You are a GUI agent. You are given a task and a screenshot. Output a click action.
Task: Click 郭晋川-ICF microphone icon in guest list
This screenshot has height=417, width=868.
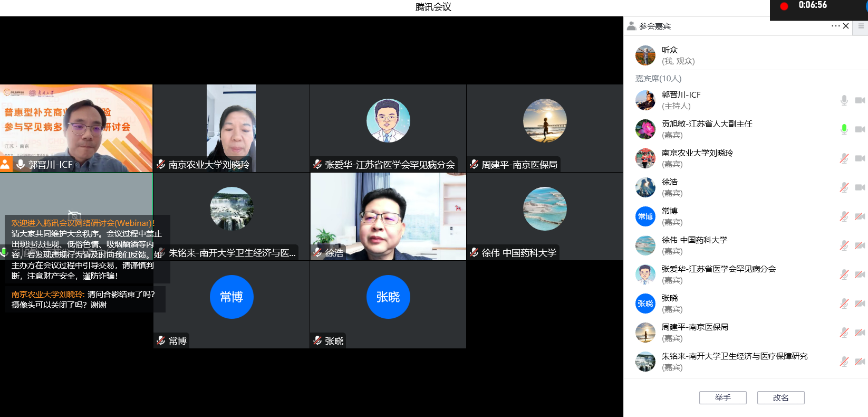click(844, 100)
